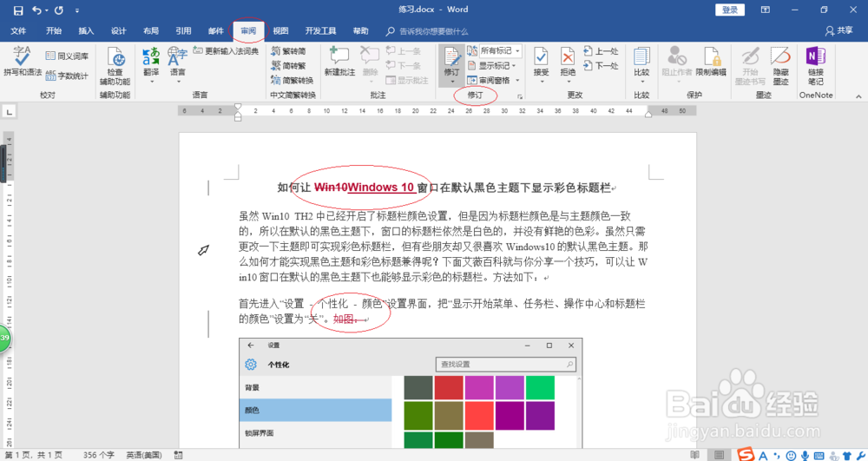Go to next change 下一处
The image size is (868, 461).
pos(601,66)
